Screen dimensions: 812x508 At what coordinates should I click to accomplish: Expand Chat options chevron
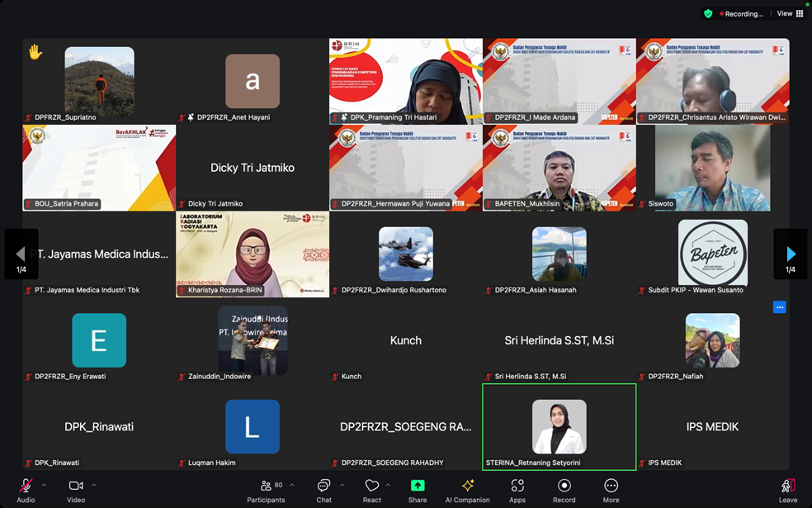click(x=342, y=485)
